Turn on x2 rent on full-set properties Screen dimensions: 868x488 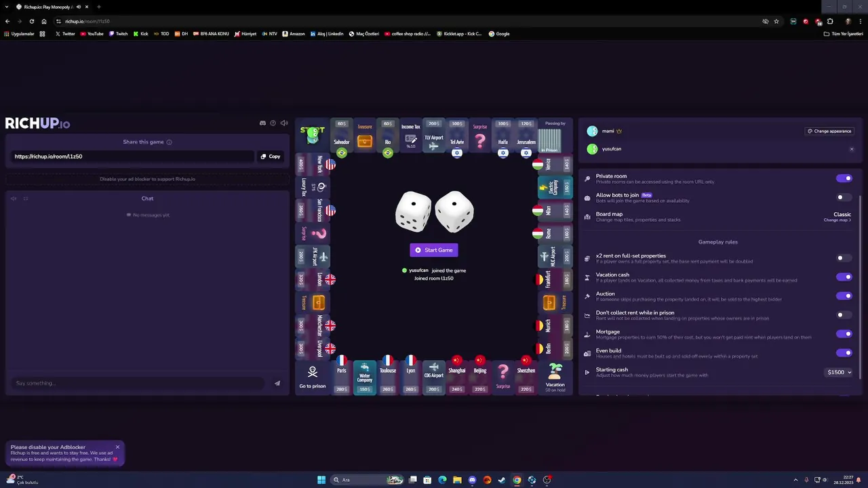point(844,258)
